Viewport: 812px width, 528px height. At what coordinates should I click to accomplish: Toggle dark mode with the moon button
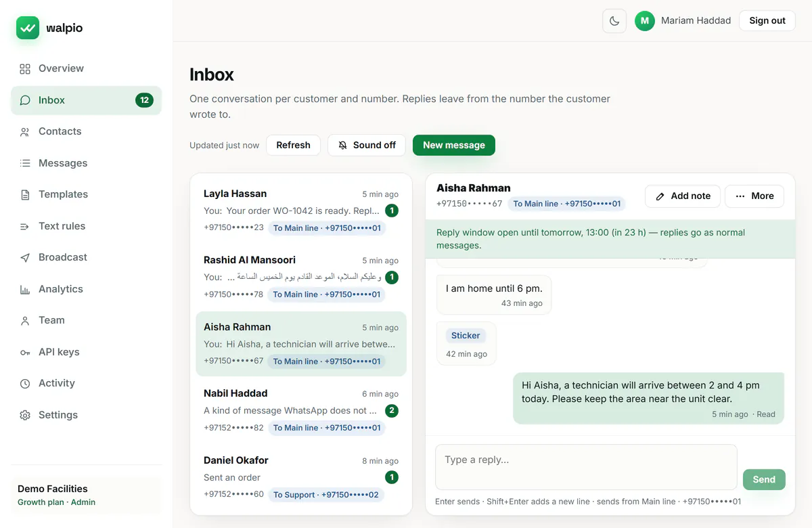click(614, 21)
